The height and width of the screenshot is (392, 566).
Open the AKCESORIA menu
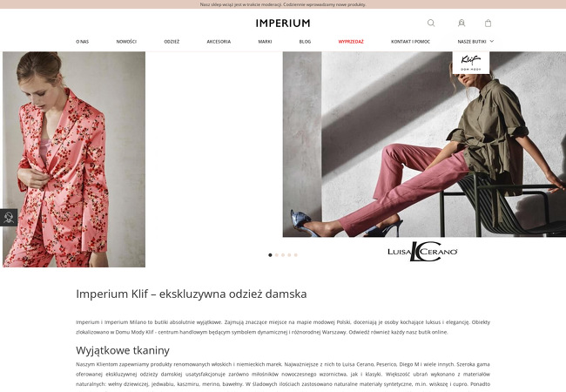pos(219,42)
